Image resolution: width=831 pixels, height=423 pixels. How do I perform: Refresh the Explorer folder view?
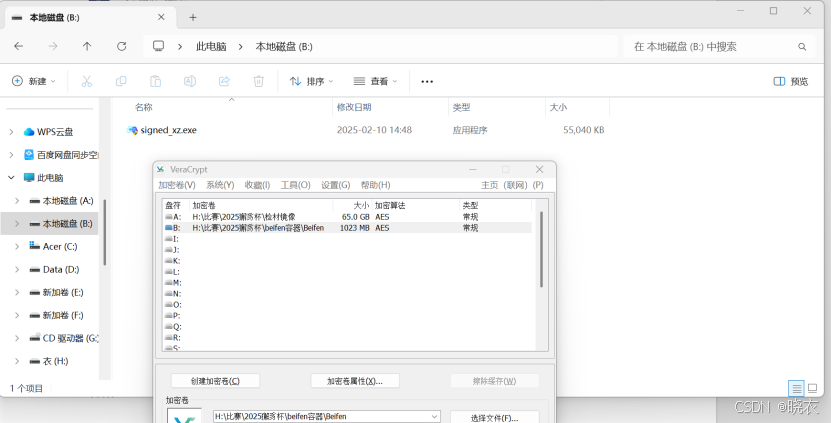(121, 47)
